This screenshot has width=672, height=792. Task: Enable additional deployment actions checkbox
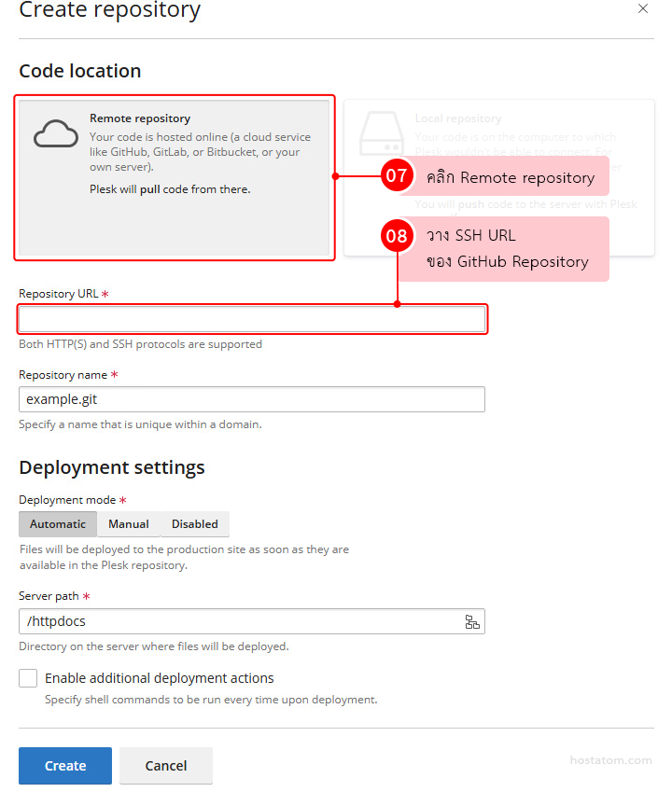(x=28, y=678)
